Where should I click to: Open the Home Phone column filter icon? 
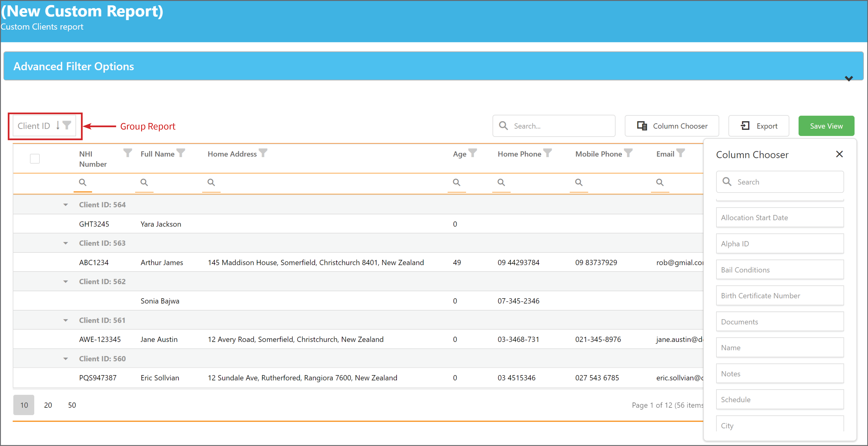(x=548, y=153)
